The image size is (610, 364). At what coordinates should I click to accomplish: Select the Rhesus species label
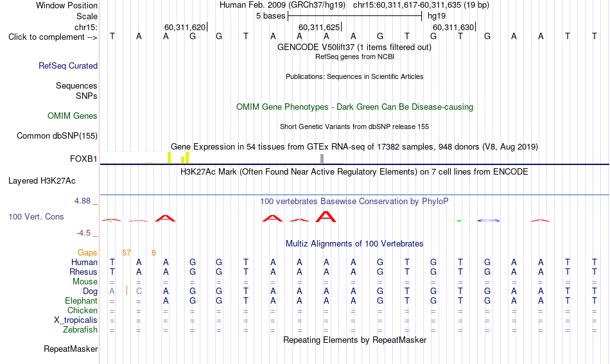click(83, 272)
